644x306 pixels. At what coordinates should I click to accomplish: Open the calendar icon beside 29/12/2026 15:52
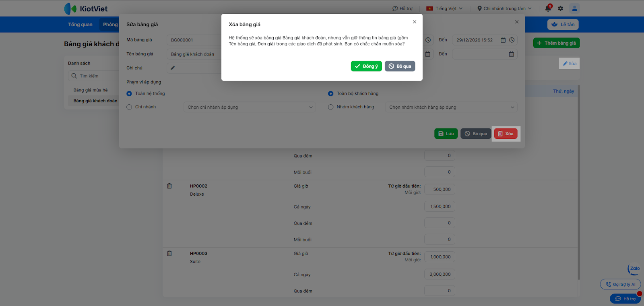click(x=503, y=40)
